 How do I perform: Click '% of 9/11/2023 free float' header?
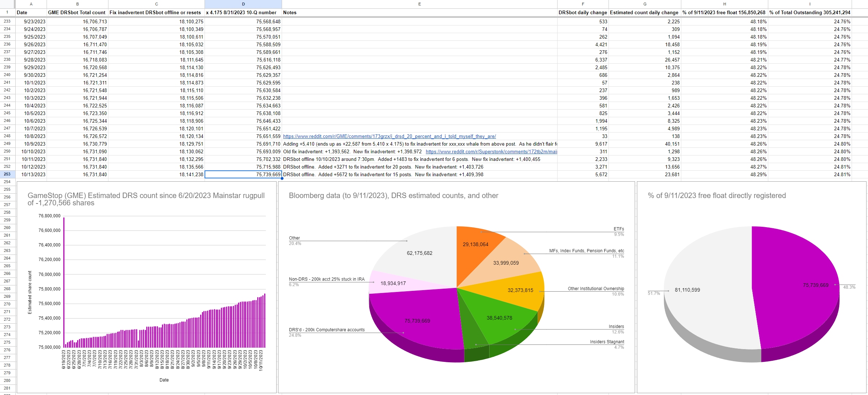point(724,12)
